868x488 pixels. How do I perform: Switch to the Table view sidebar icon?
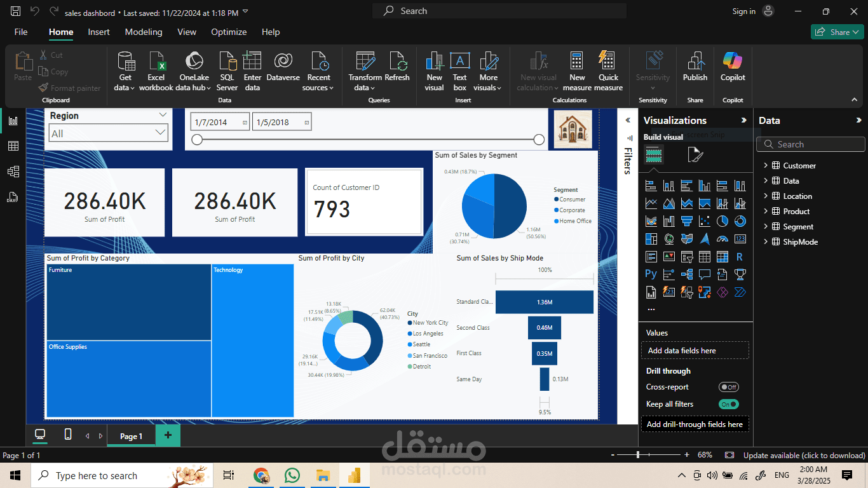pos(13,146)
